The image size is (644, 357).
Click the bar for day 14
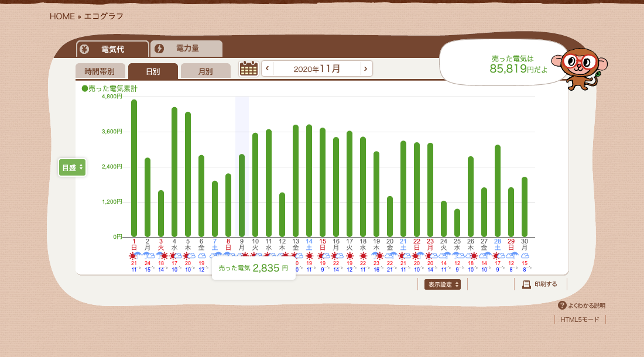click(309, 181)
